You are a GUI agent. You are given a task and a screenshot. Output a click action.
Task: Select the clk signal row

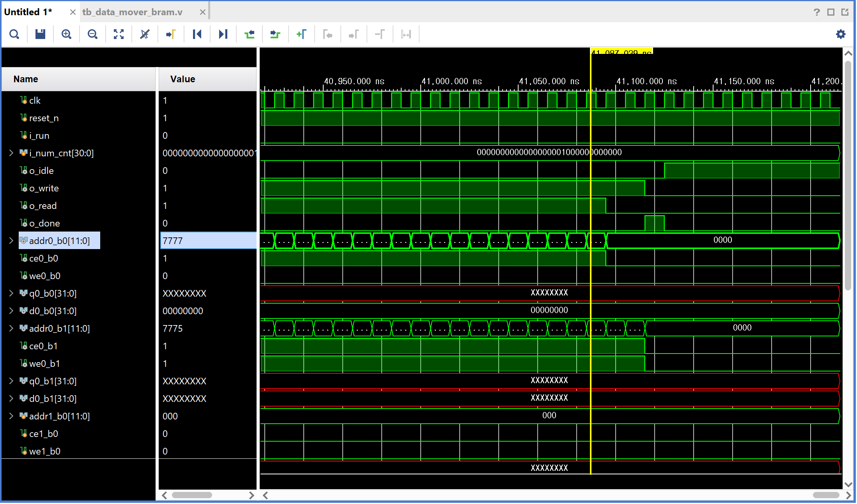click(35, 101)
